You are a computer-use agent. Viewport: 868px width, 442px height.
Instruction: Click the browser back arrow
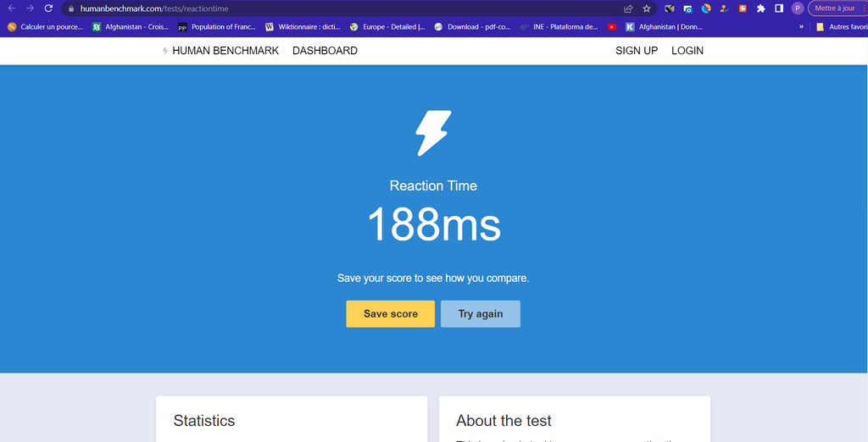[12, 8]
